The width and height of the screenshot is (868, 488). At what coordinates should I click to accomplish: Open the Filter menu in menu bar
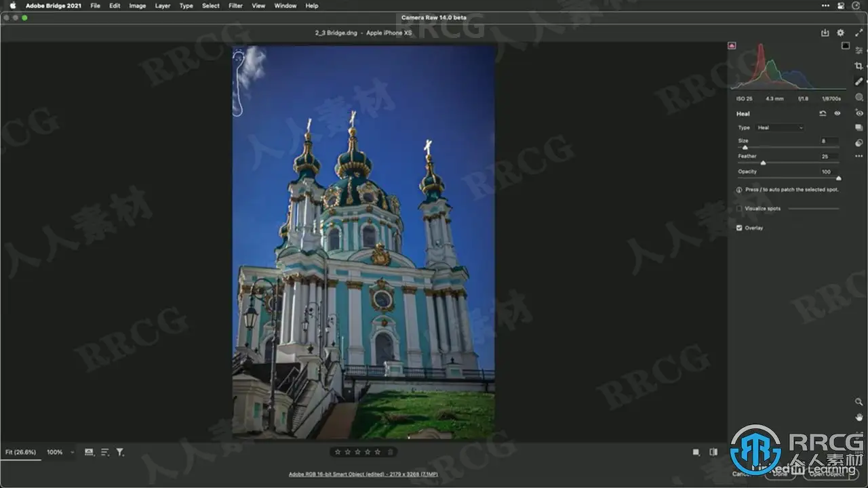(x=235, y=5)
